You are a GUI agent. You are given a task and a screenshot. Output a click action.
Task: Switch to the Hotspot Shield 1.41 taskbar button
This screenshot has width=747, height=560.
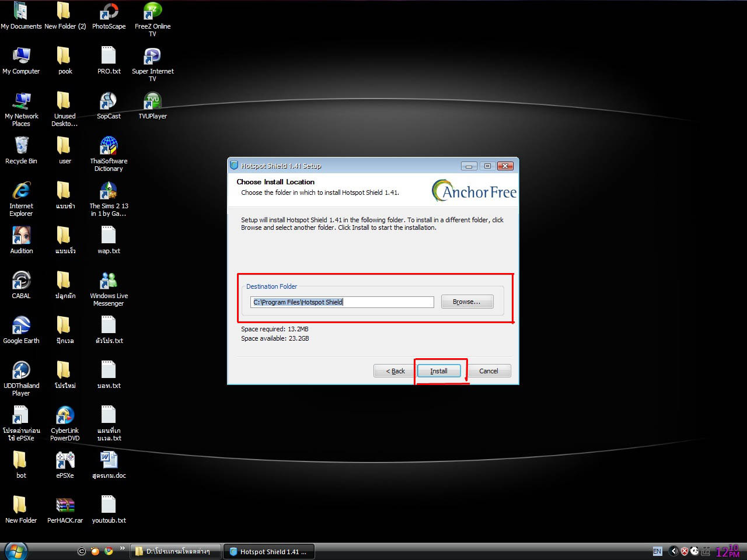coord(269,551)
